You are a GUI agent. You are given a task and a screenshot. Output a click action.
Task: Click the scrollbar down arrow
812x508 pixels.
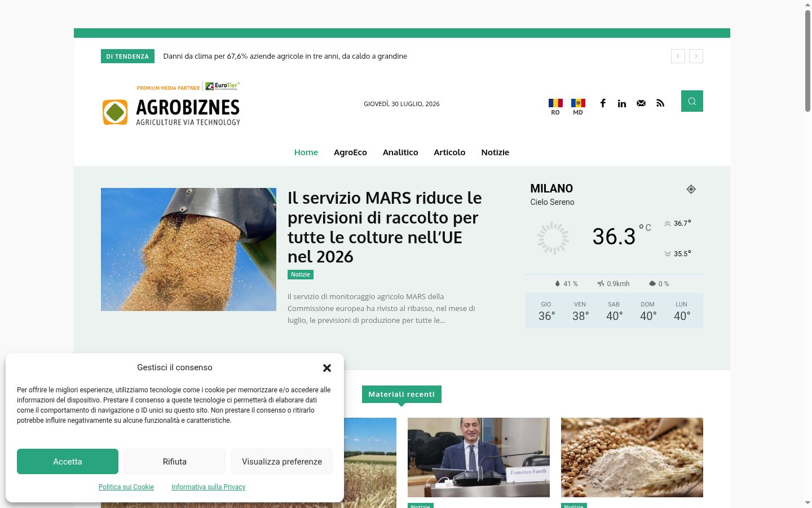[807, 502]
